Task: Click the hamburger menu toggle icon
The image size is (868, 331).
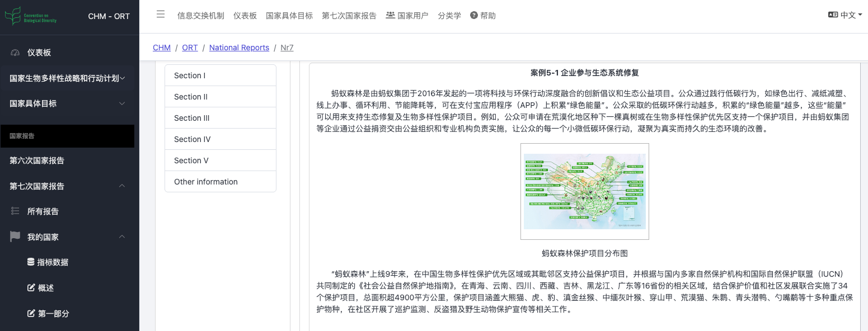Action: click(x=161, y=15)
